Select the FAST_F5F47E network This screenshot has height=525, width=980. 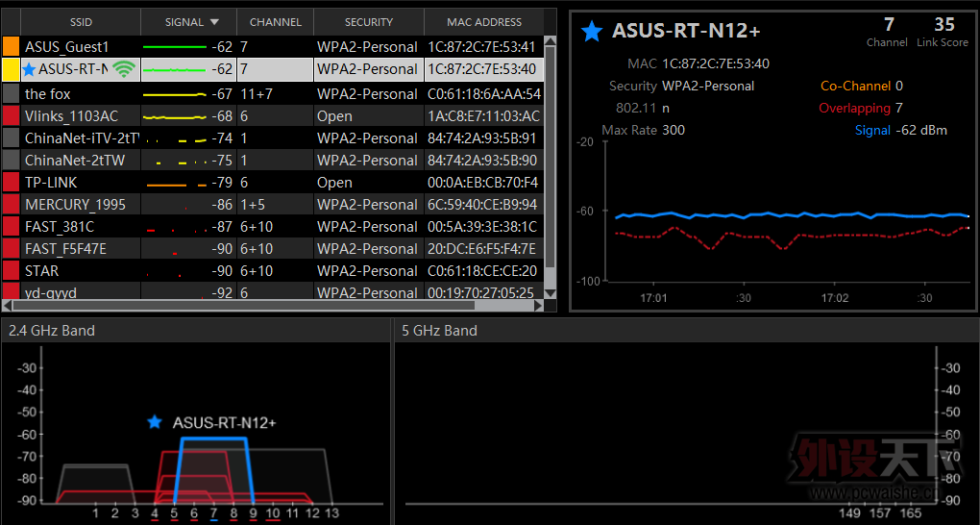click(273, 248)
